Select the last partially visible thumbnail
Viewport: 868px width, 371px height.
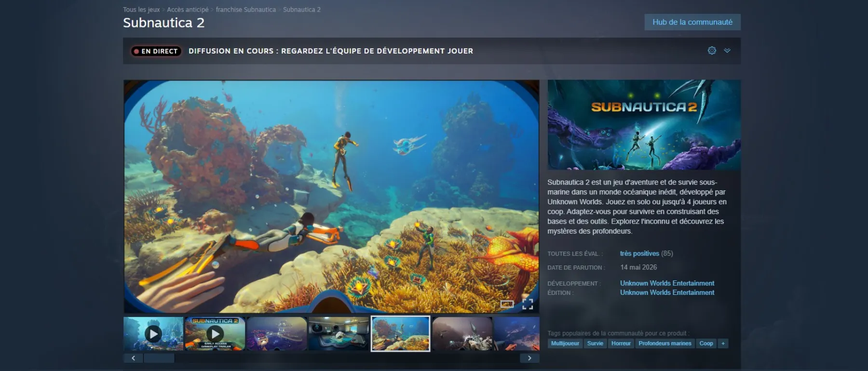(x=516, y=333)
